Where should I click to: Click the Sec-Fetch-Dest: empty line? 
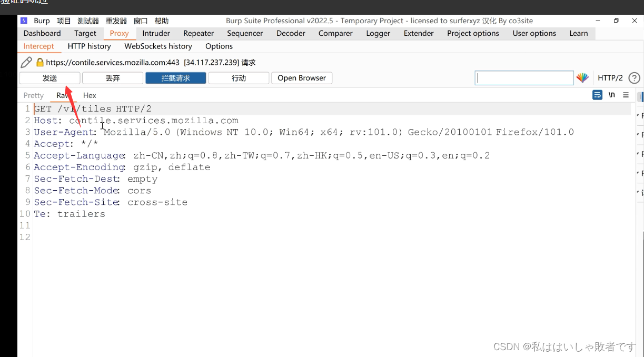tap(96, 178)
